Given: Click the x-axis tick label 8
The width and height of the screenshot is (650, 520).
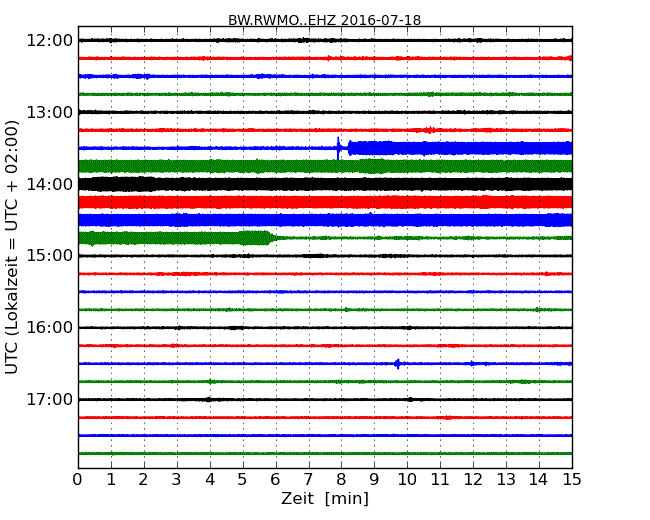Looking at the screenshot, I should click(341, 480).
